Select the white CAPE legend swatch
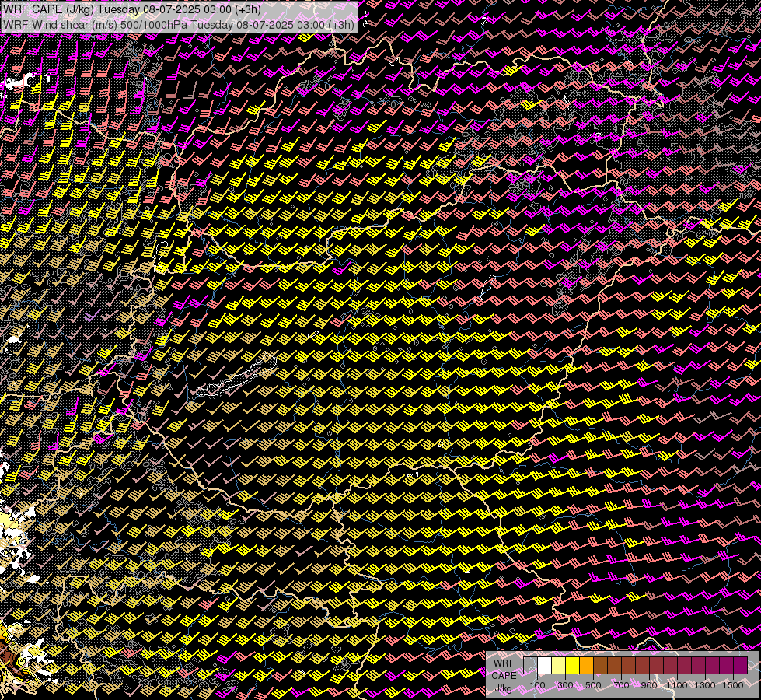Viewport: 761px width, 700px height. [x=545, y=665]
